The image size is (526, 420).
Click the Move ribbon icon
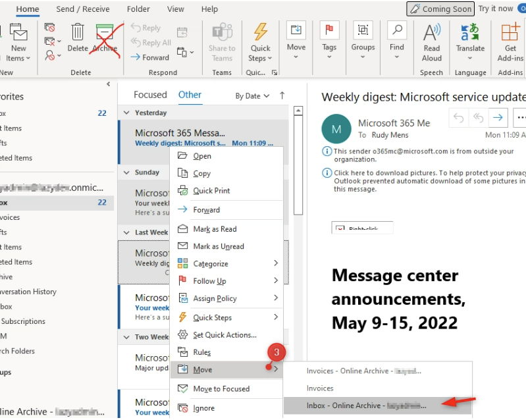(296, 30)
